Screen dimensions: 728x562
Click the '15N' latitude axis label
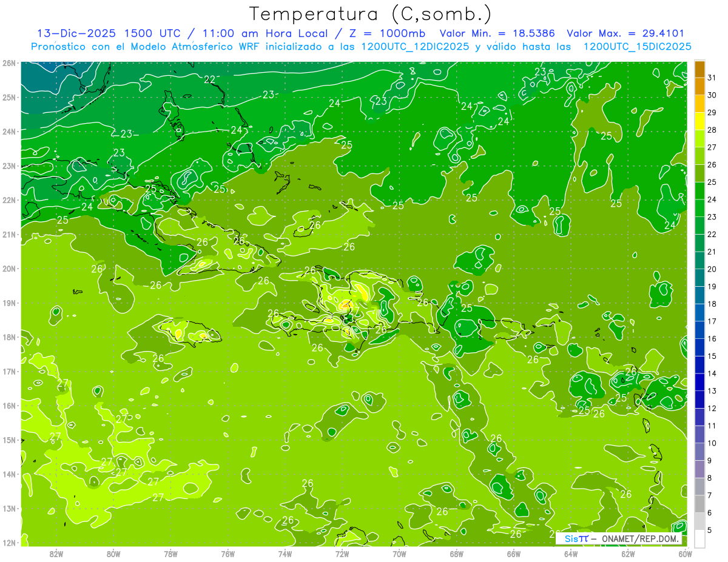click(x=8, y=440)
